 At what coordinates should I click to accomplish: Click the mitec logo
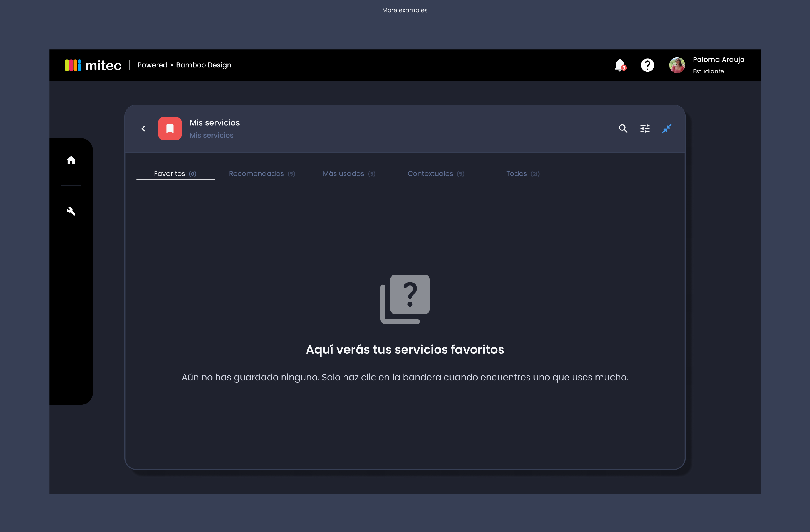point(93,65)
